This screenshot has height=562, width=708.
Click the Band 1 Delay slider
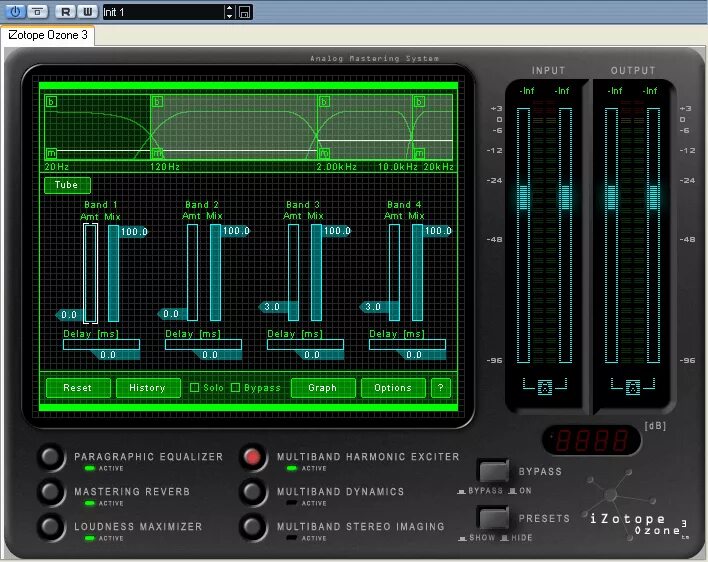click(101, 345)
